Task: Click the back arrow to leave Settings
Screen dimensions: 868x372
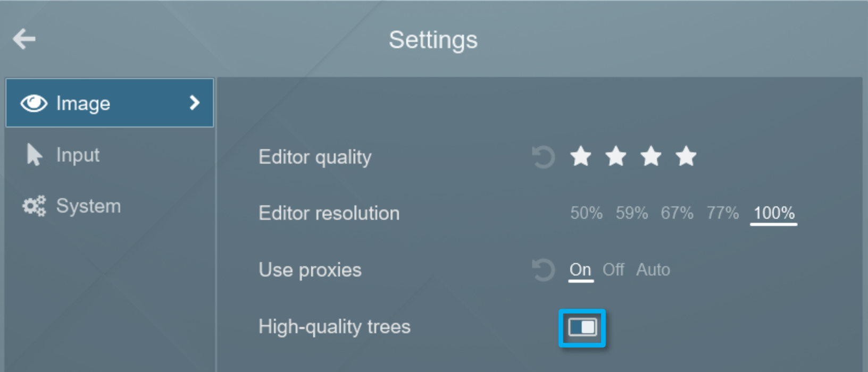Action: click(23, 38)
